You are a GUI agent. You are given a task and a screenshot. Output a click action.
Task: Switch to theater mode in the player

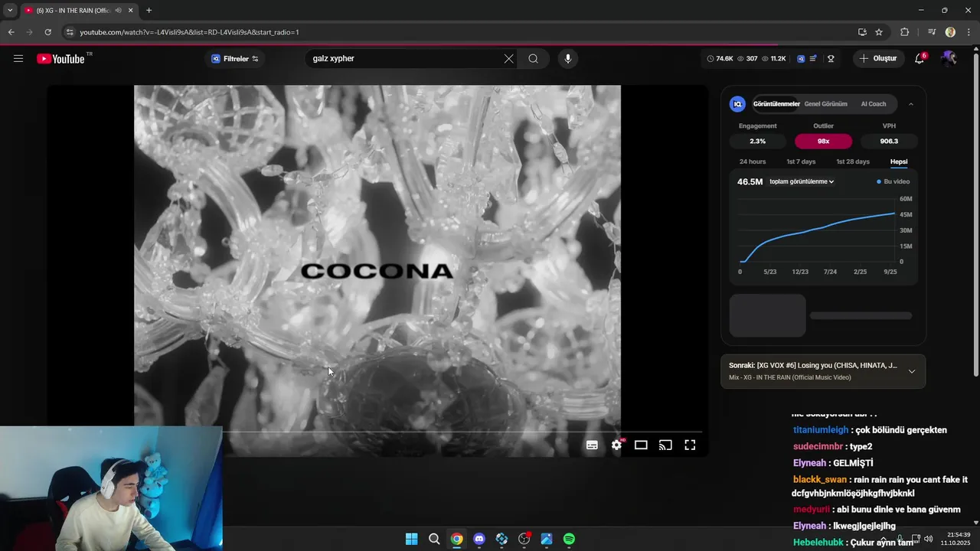[x=641, y=445]
